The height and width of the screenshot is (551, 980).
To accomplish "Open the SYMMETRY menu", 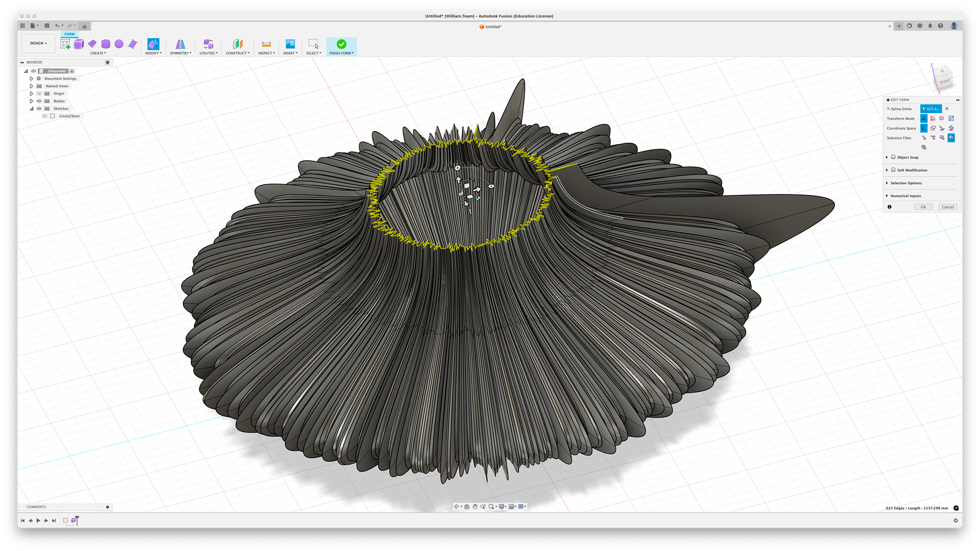I will [x=181, y=53].
